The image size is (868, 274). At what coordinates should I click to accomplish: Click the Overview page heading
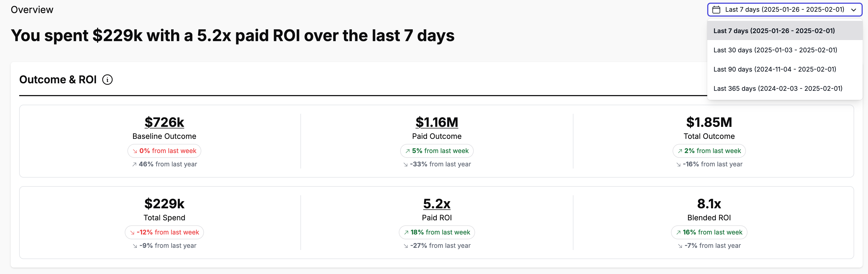click(x=32, y=10)
